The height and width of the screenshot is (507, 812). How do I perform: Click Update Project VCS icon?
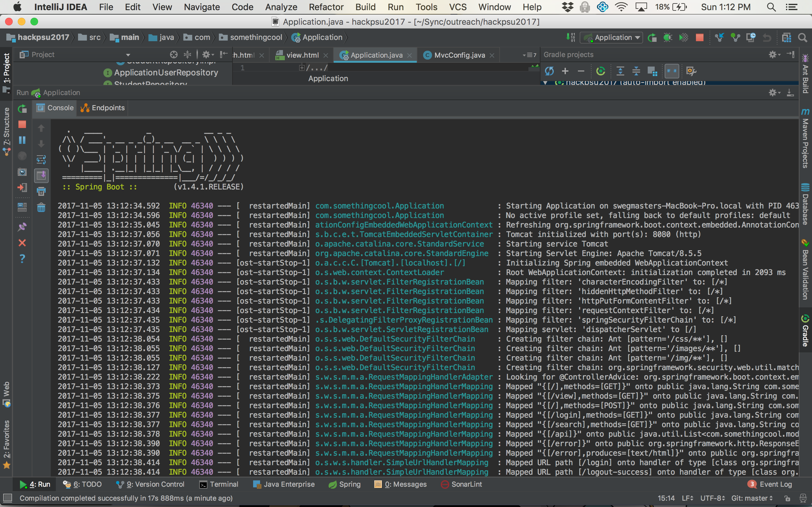click(x=719, y=38)
